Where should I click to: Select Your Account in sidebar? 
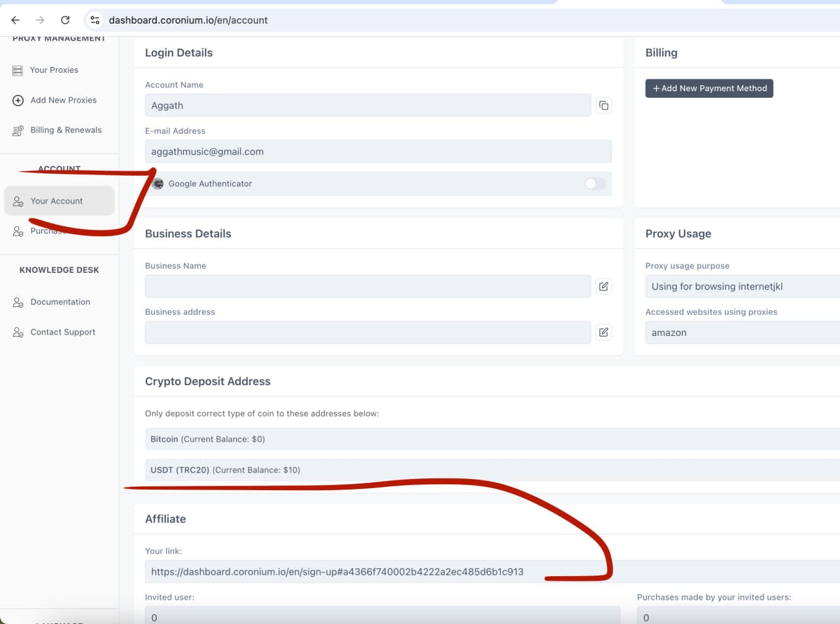tap(56, 201)
